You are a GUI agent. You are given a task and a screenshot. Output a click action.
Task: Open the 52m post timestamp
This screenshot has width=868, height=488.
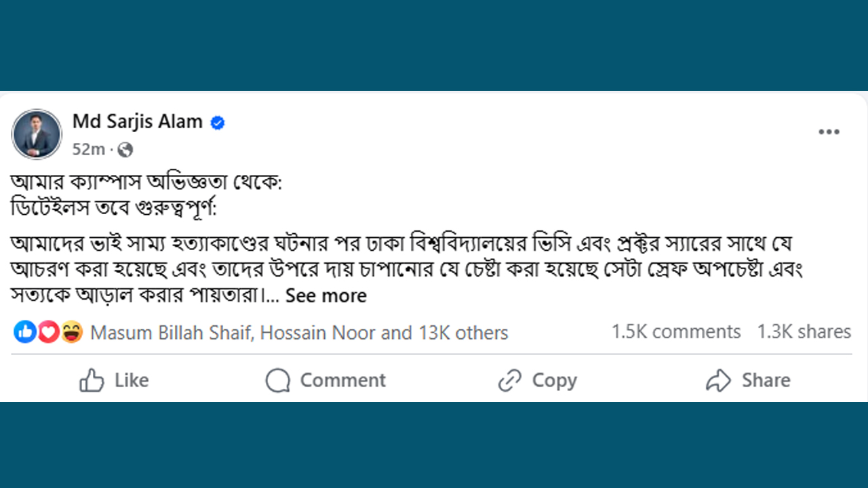(88, 149)
